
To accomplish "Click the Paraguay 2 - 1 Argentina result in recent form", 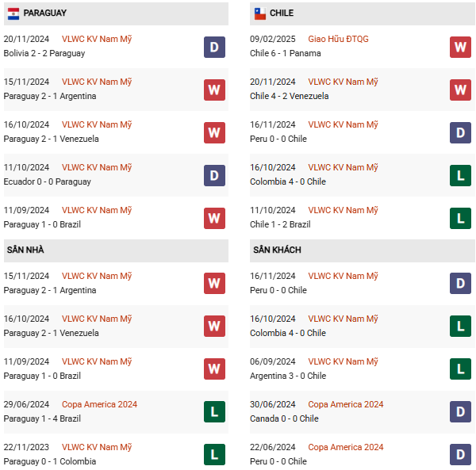I will coord(50,96).
